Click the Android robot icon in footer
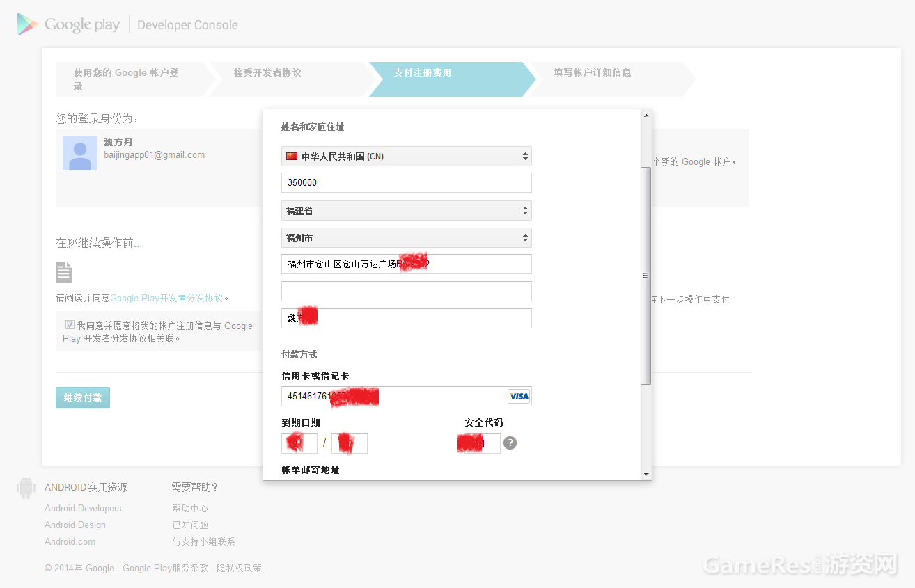Image resolution: width=915 pixels, height=588 pixels. click(x=26, y=488)
